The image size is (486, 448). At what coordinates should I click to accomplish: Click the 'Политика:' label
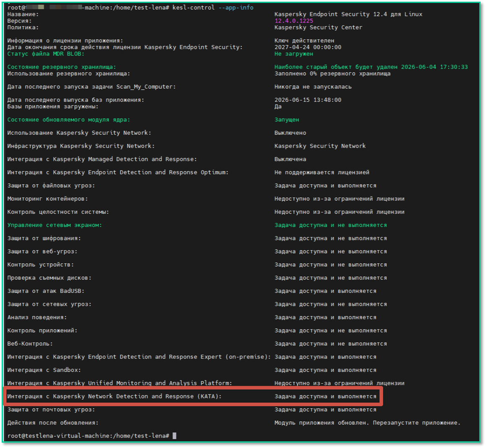[23, 27]
